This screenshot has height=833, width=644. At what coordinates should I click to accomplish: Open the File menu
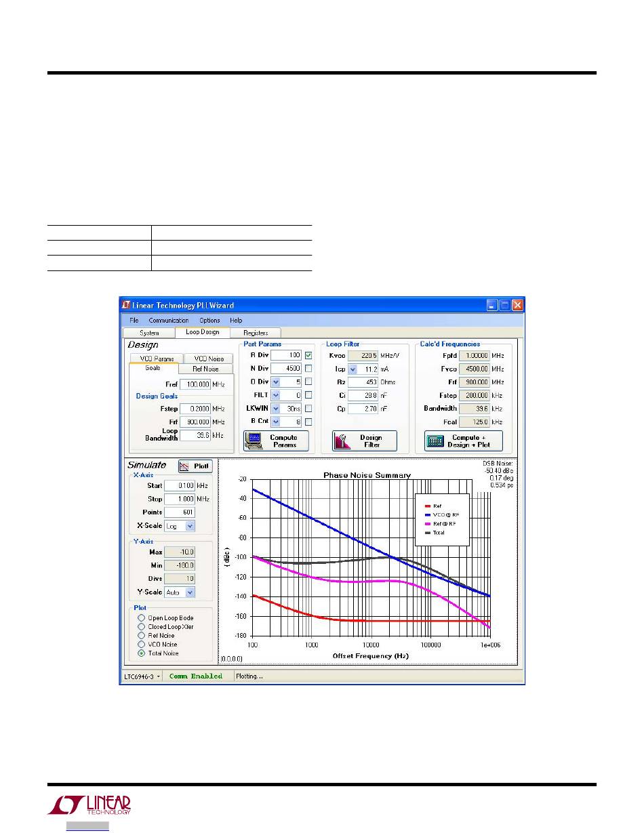pyautogui.click(x=134, y=321)
